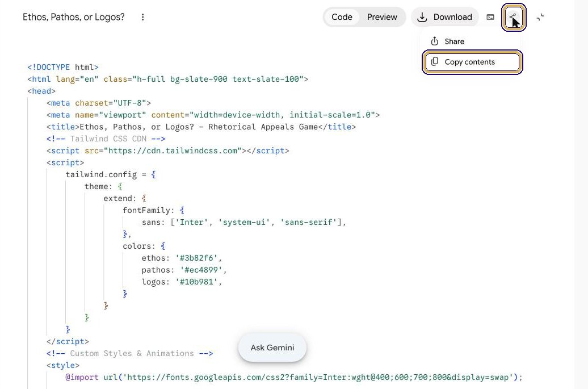Click the closing </script> tag line
The image size is (588, 389).
click(x=68, y=342)
